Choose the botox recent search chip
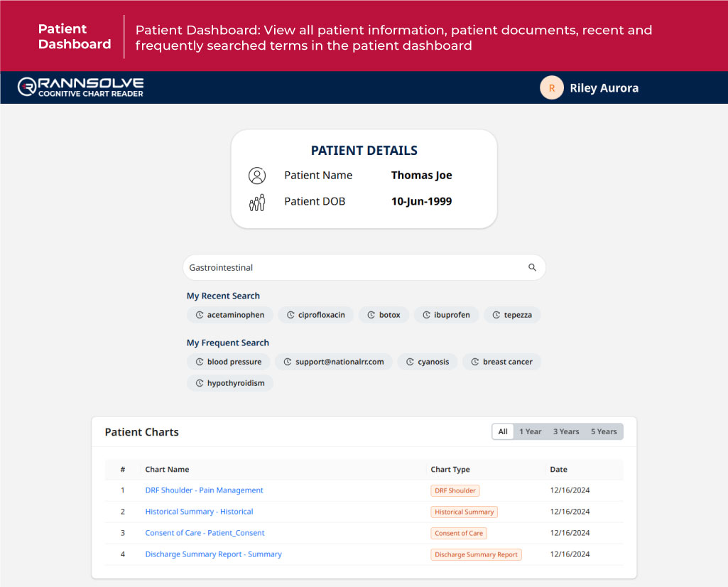Screen dimensions: 728x587 pyautogui.click(x=384, y=315)
